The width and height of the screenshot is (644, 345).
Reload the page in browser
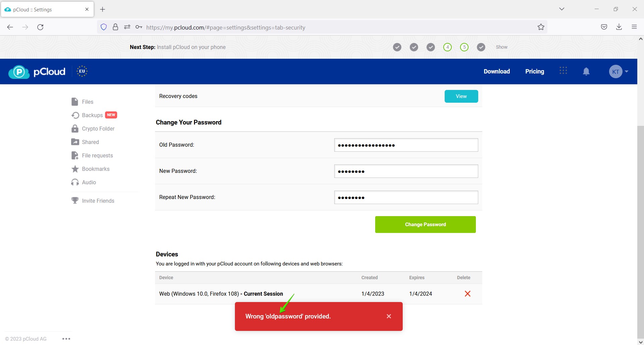(x=40, y=27)
